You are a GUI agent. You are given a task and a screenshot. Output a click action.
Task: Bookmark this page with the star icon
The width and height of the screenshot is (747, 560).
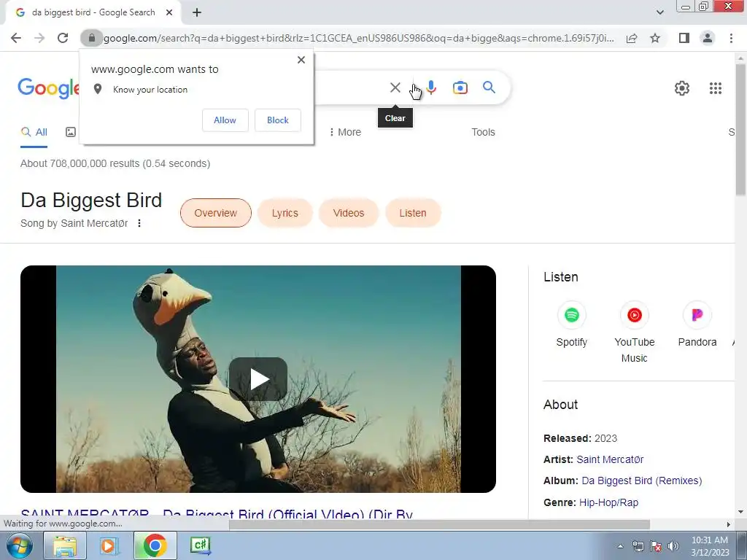655,38
